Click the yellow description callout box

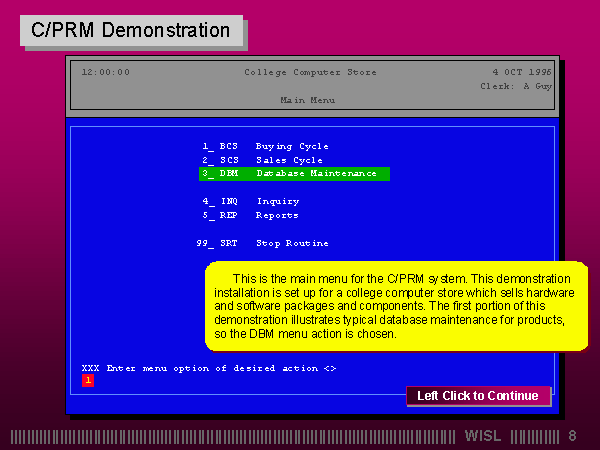(x=395, y=306)
